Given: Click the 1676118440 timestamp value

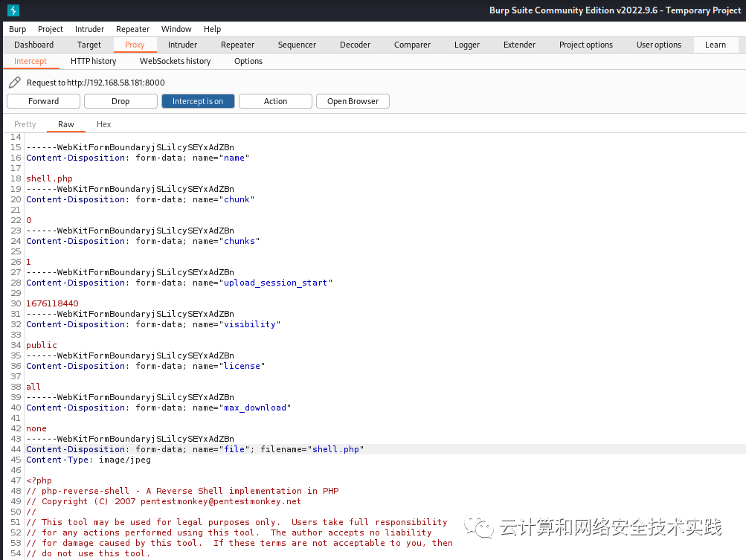Looking at the screenshot, I should 52,303.
